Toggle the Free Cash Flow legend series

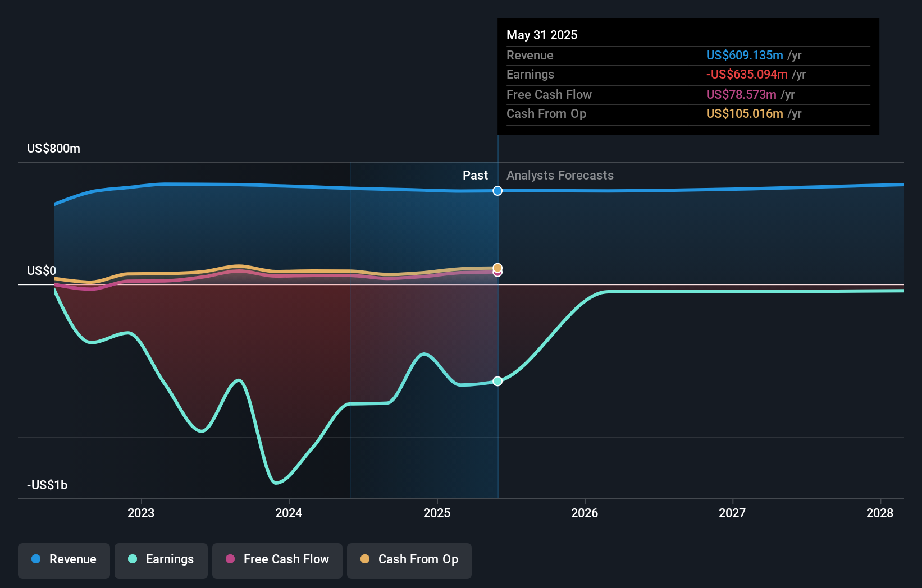[277, 560]
